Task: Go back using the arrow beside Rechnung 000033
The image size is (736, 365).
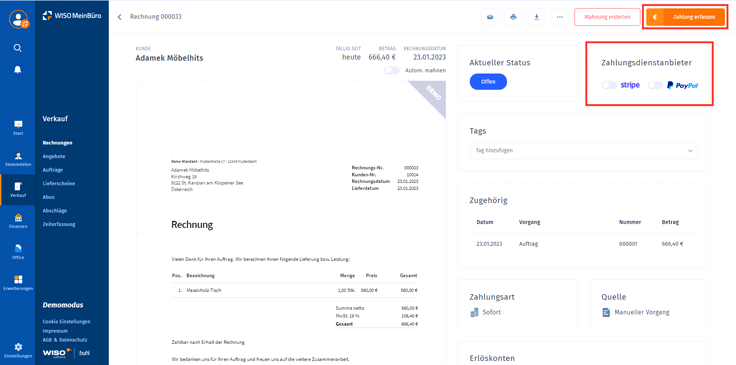Action: tap(119, 17)
